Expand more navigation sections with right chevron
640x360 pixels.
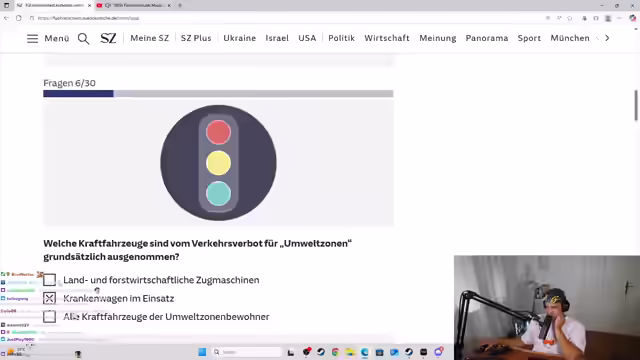[607, 38]
